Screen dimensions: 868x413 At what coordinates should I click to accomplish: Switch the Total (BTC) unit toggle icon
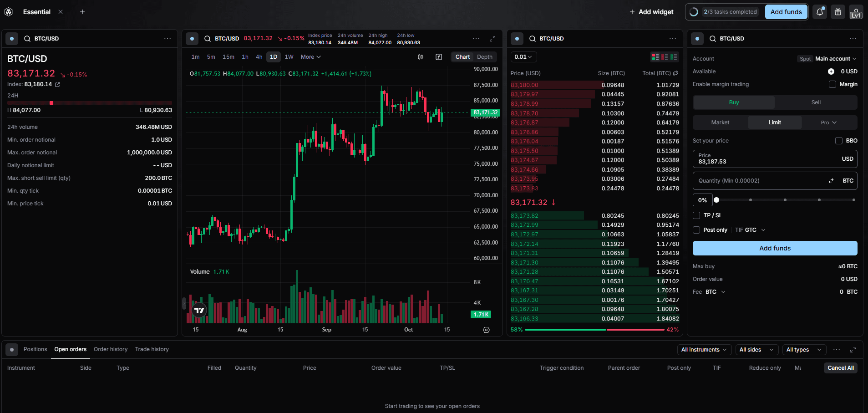[x=675, y=73]
